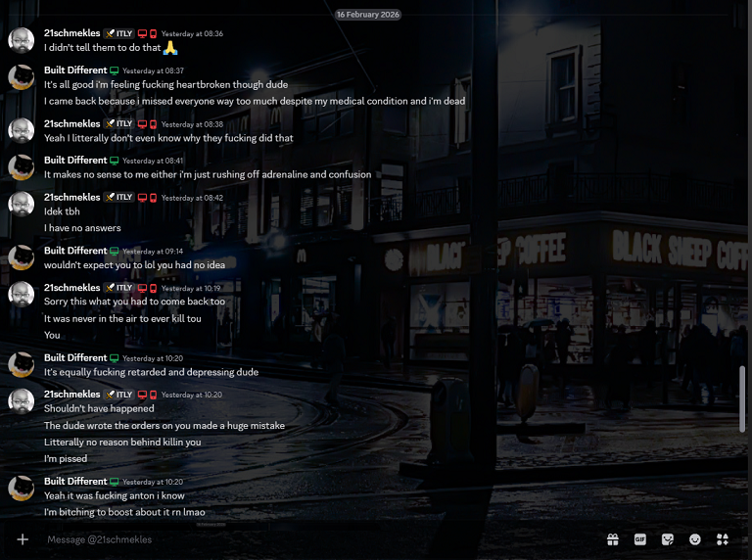Open the Apps launcher icon

click(x=723, y=539)
